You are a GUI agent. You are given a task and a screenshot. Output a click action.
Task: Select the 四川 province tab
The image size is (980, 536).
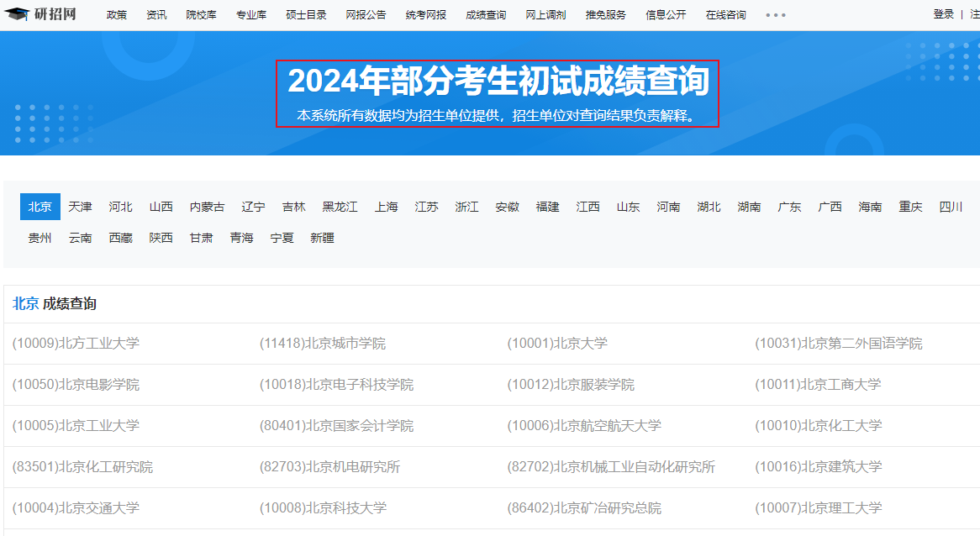pos(951,207)
